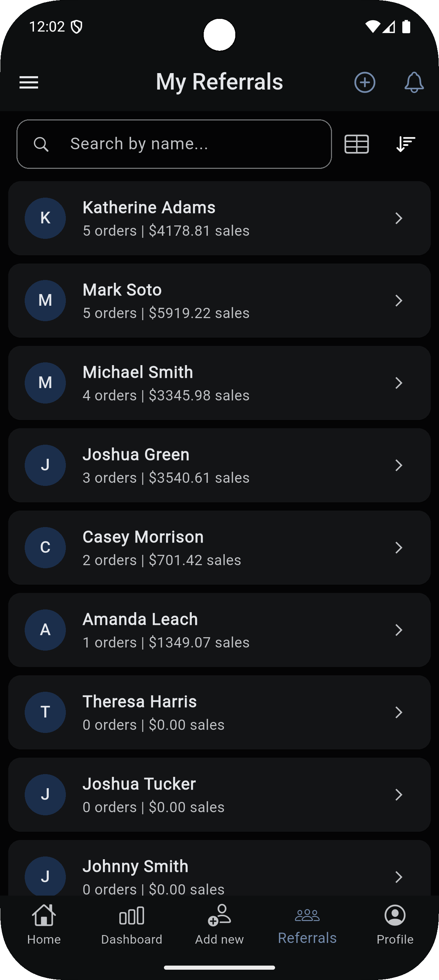This screenshot has height=980, width=439.
Task: Open Michael Smith referral entry
Action: [219, 383]
